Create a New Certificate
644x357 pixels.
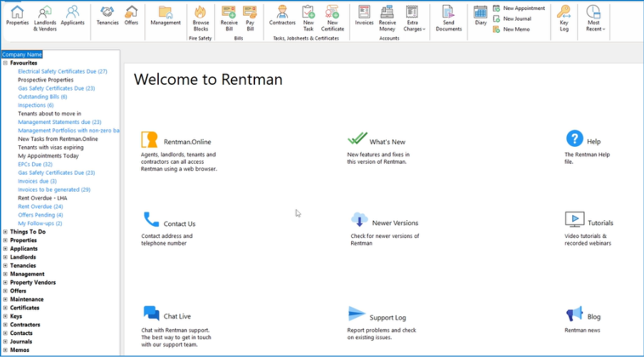(332, 19)
